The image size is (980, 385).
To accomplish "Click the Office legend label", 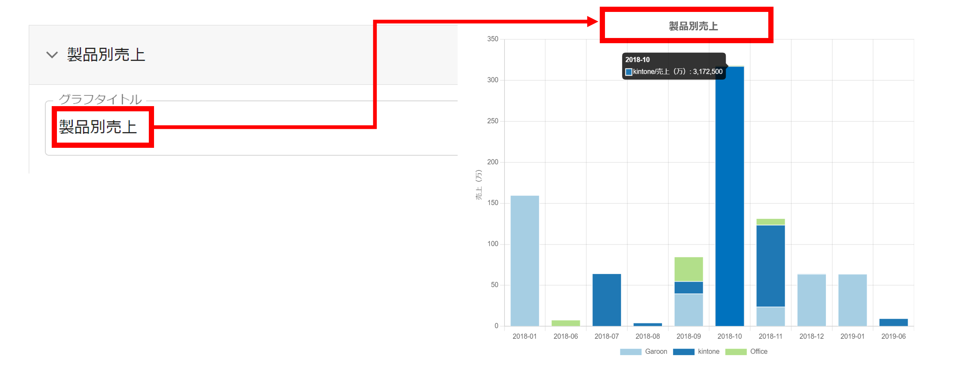I will click(759, 351).
